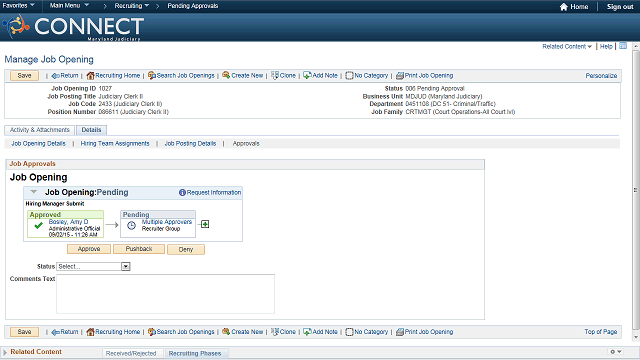Open the Bosley, Amy D approver link
The image size is (640, 360).
[68, 222]
